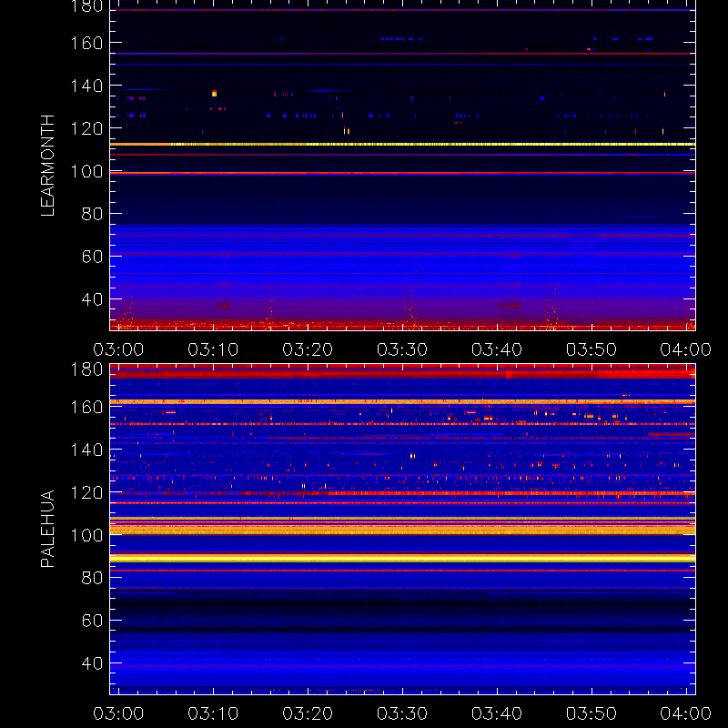Viewport: 728px width, 728px height.
Task: Click the 04:00 time label under LEARMONTH plot
Action: pos(686,349)
